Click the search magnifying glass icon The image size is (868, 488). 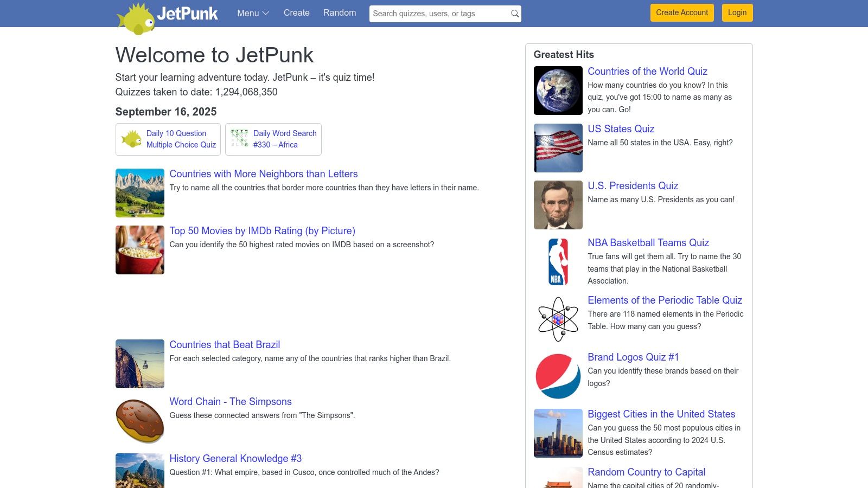(x=514, y=14)
